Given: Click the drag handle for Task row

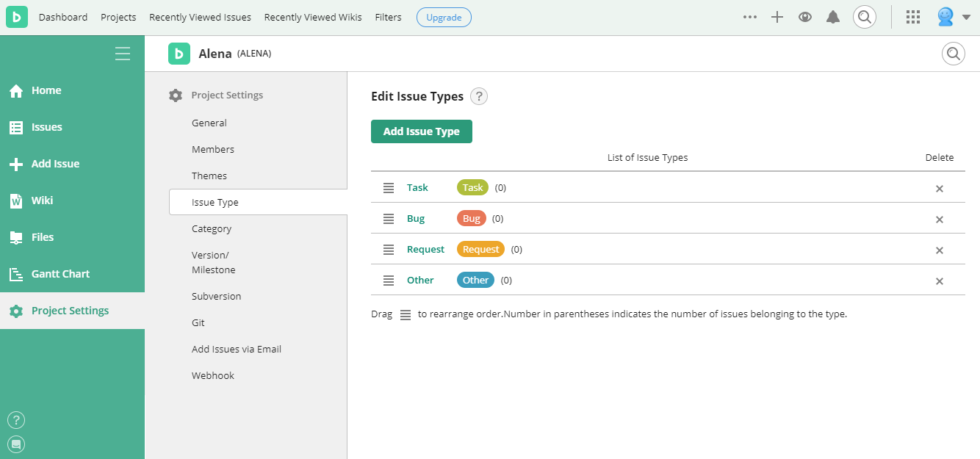Looking at the screenshot, I should tap(389, 188).
